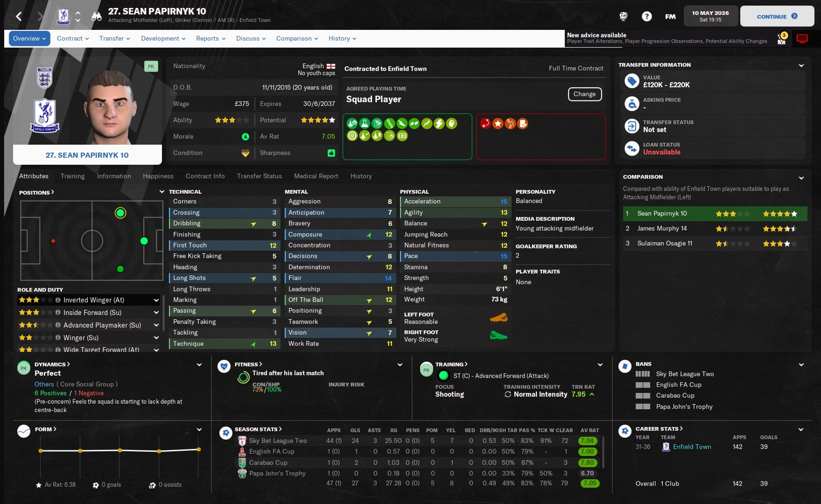
Task: Switch to the Happiness tab
Action: point(158,176)
